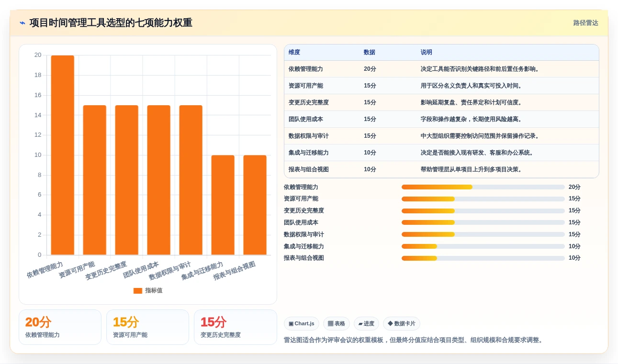Select the Chart.js tag chip
Viewport: 618px width, 364px height.
pyautogui.click(x=302, y=324)
